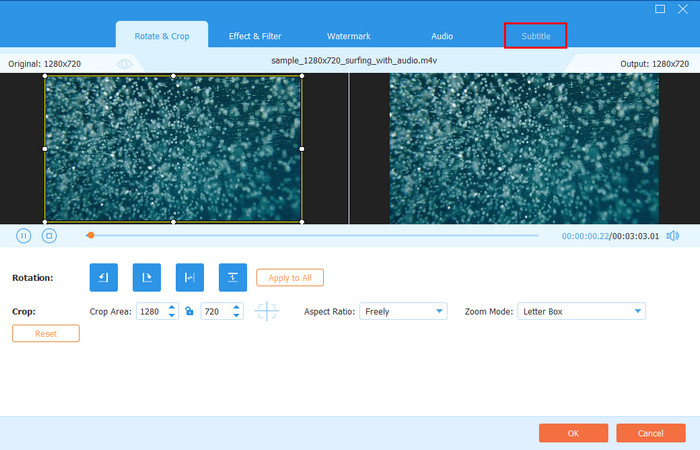The image size is (700, 450).
Task: Click the playback progress slider handle
Action: tap(91, 236)
